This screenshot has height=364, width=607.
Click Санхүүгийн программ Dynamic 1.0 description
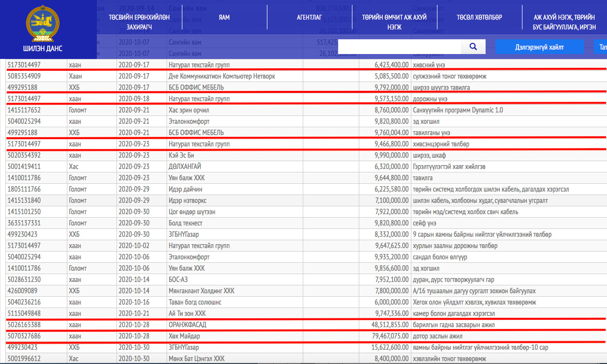[458, 110]
